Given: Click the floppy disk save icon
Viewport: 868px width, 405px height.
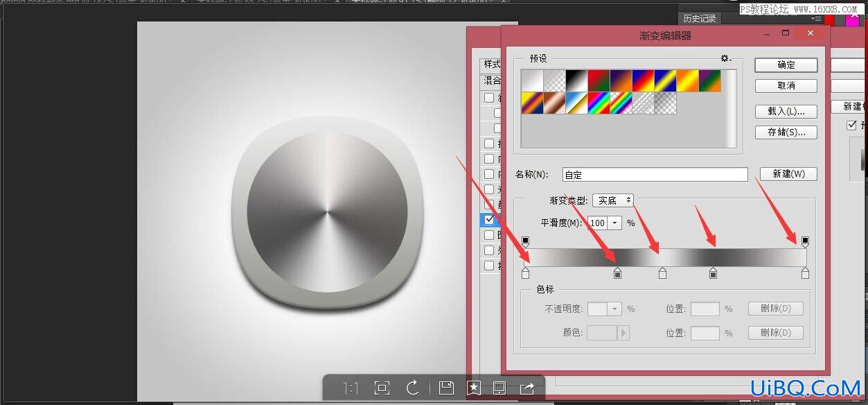Looking at the screenshot, I should pos(446,388).
